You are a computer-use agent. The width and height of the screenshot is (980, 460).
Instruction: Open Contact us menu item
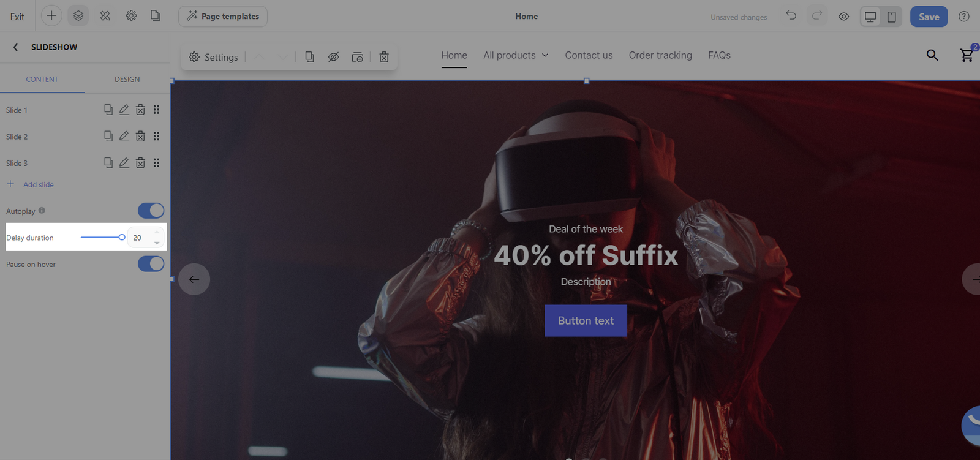[x=589, y=55]
